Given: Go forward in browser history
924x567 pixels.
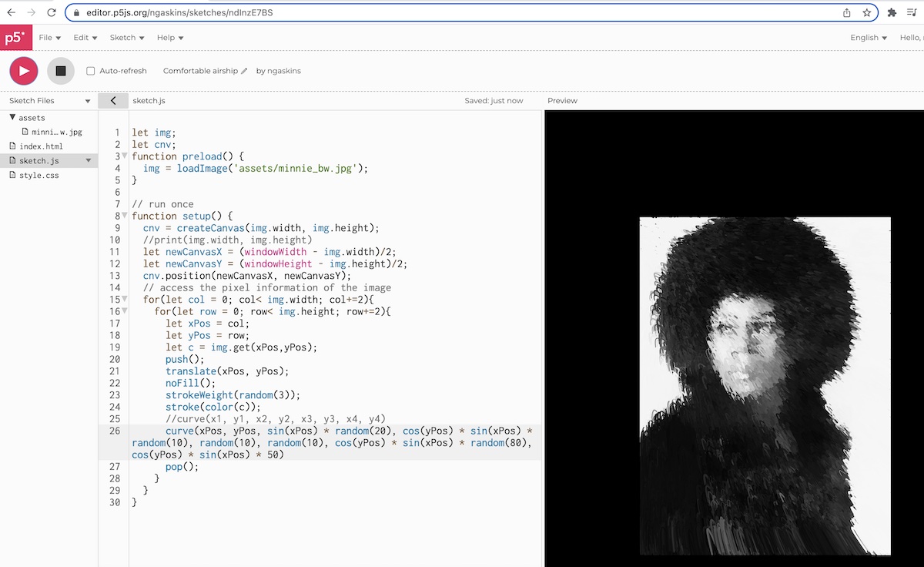Looking at the screenshot, I should coord(31,12).
